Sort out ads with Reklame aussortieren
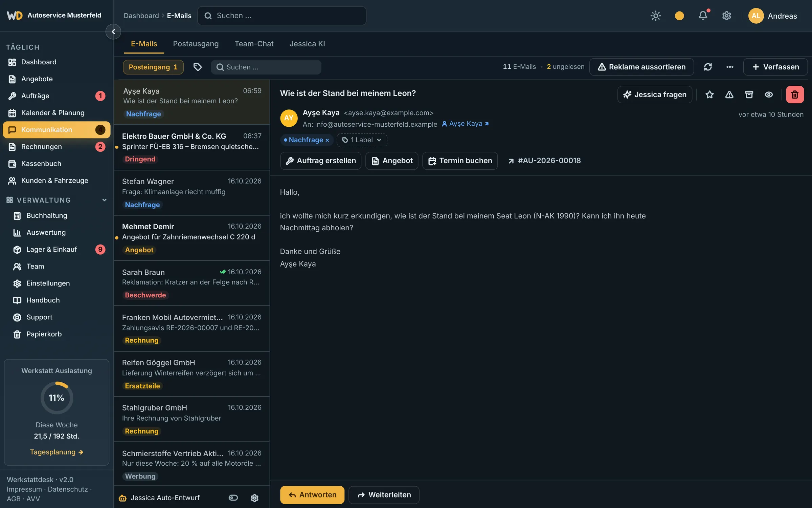812x508 pixels. coord(641,67)
